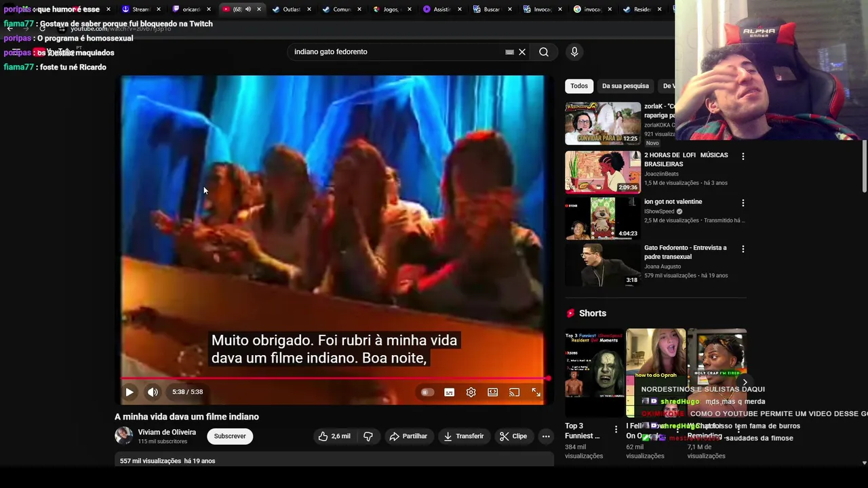Switch to the Stream browser tab
868x488 pixels.
140,9
